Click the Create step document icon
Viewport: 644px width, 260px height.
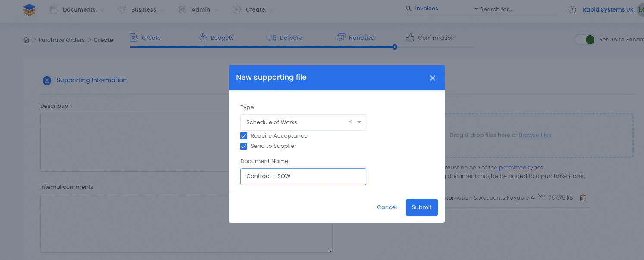(x=134, y=38)
